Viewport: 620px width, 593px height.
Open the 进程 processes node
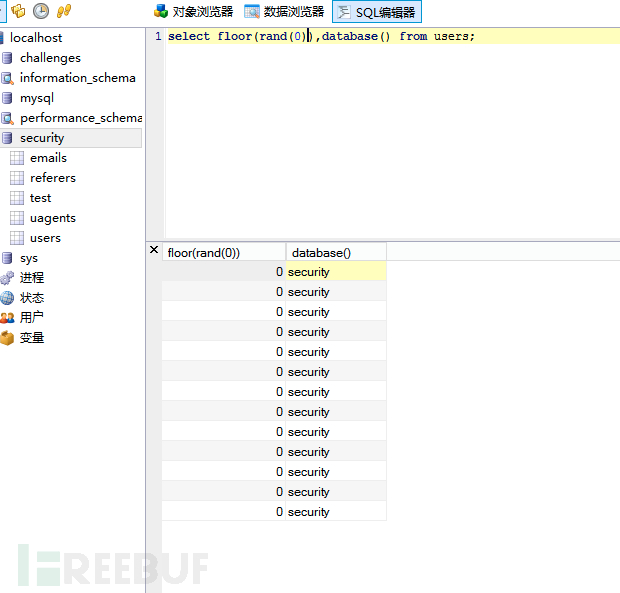[x=32, y=278]
